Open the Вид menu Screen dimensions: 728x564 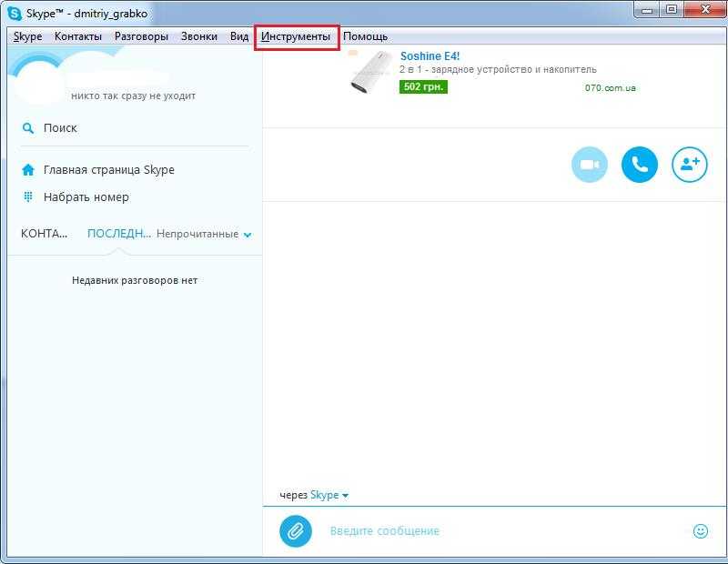[x=239, y=36]
